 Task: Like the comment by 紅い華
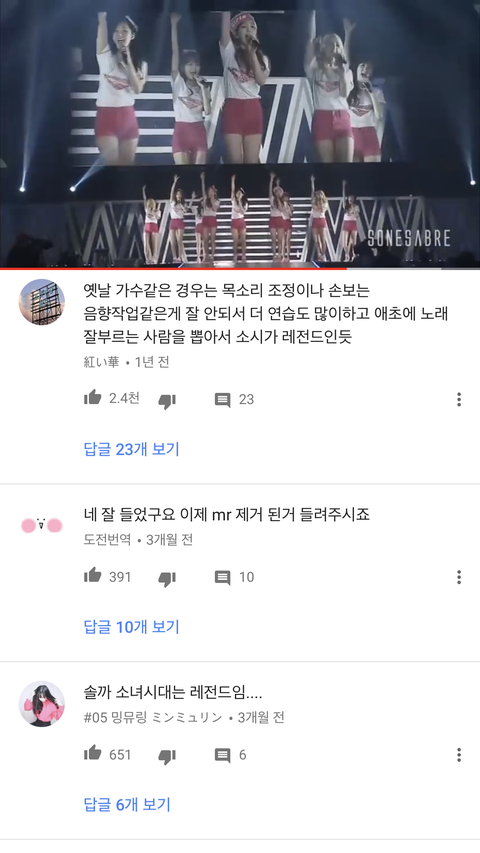[x=93, y=398]
